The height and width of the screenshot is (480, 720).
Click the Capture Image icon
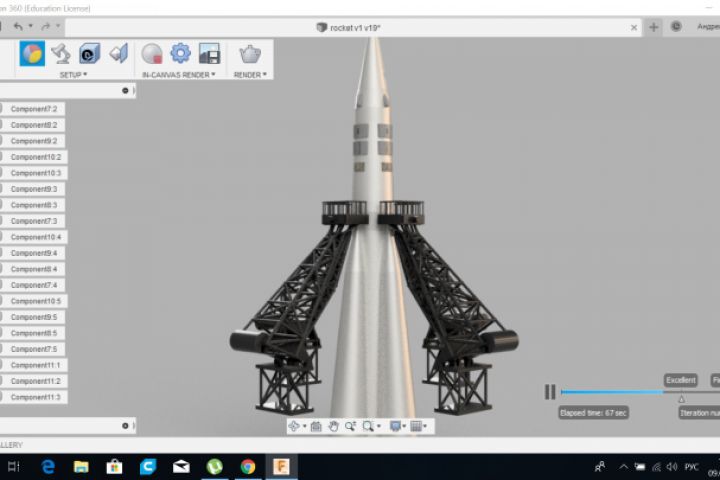209,53
